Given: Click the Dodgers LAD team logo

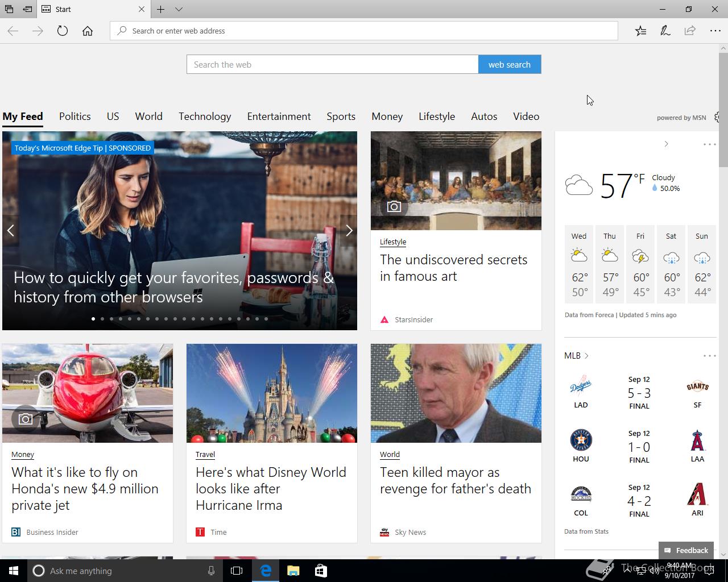Looking at the screenshot, I should (x=581, y=386).
